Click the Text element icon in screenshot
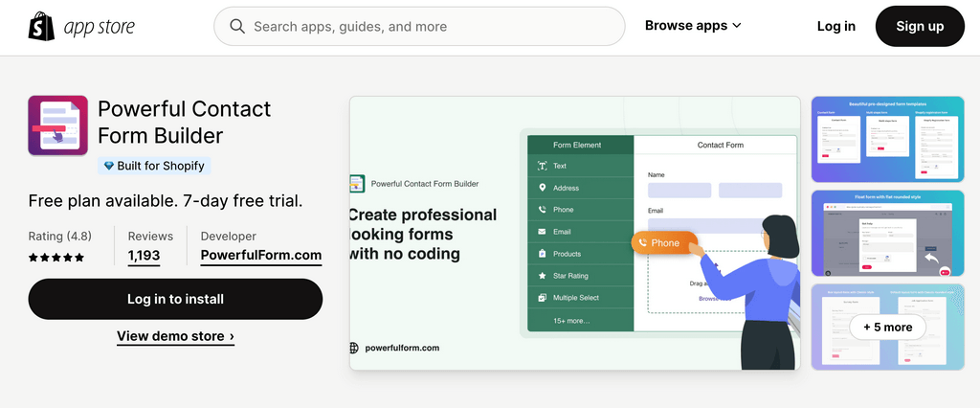The image size is (980, 408). pos(542,166)
